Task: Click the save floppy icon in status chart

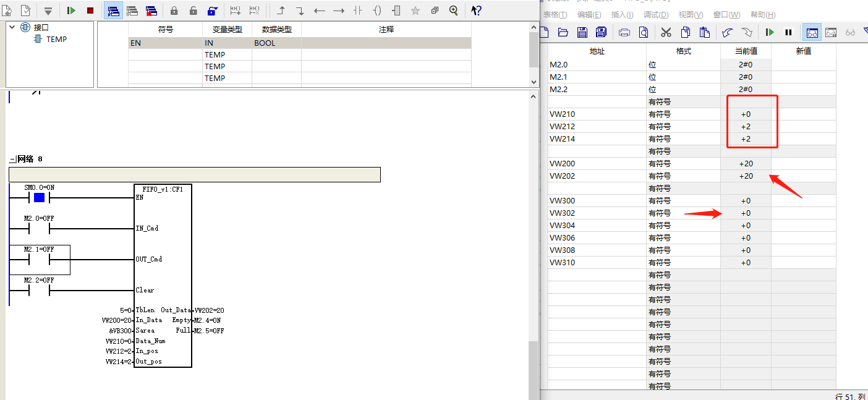Action: [x=582, y=32]
